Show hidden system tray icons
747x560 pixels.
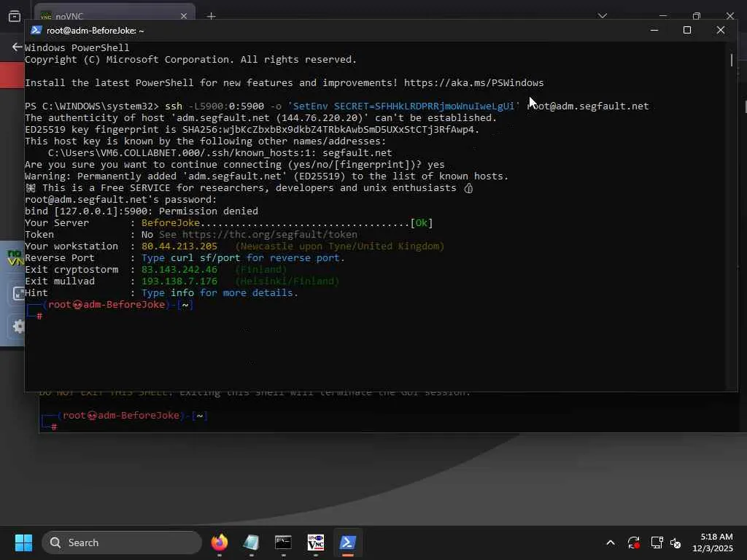[611, 542]
